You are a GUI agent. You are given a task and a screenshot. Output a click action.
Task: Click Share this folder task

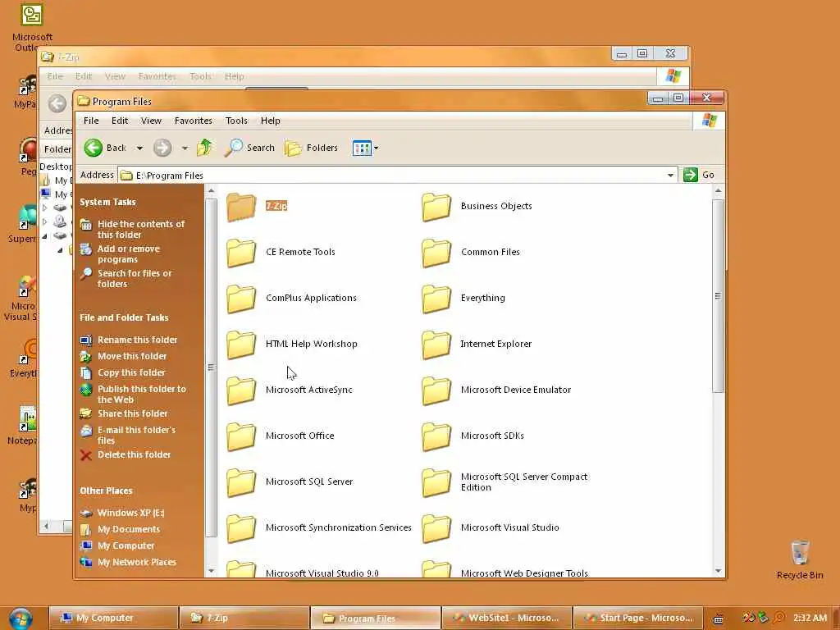(x=132, y=413)
